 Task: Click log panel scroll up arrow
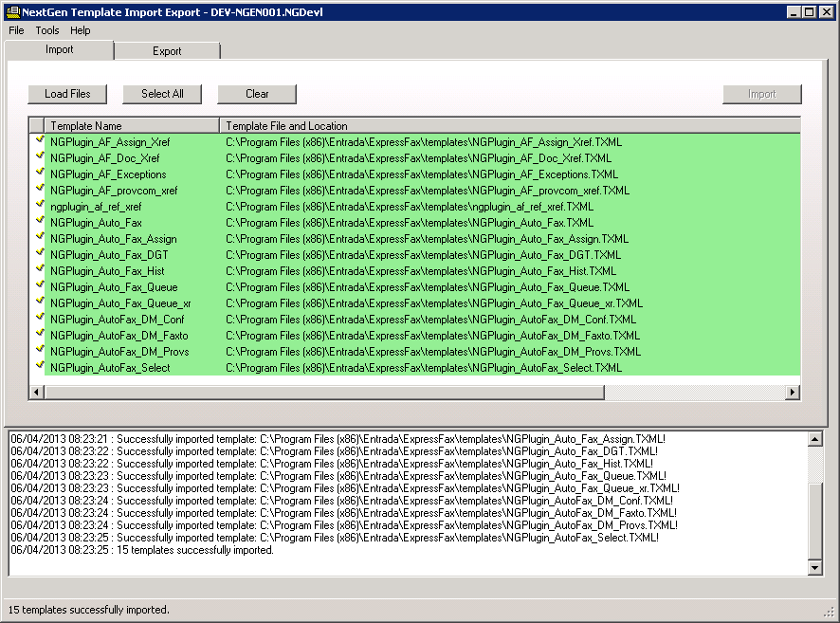pos(814,439)
